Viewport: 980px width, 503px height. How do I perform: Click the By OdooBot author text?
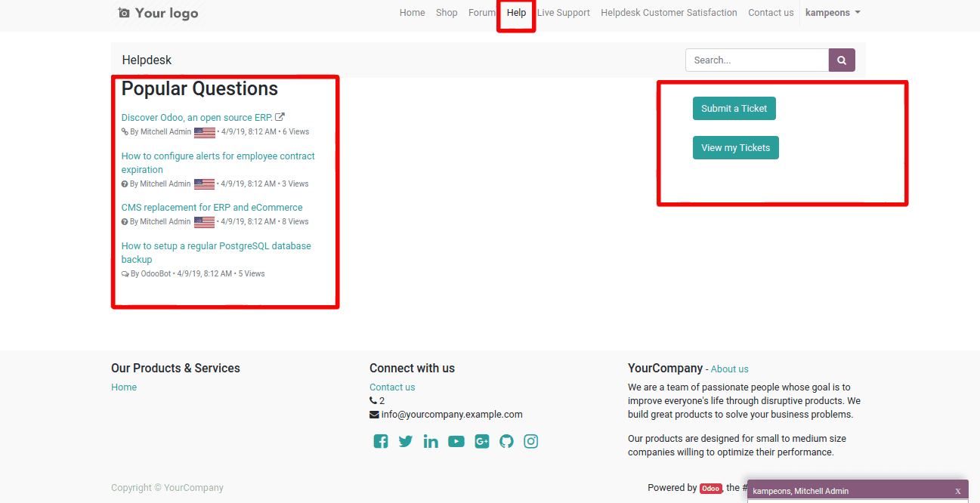(x=151, y=274)
